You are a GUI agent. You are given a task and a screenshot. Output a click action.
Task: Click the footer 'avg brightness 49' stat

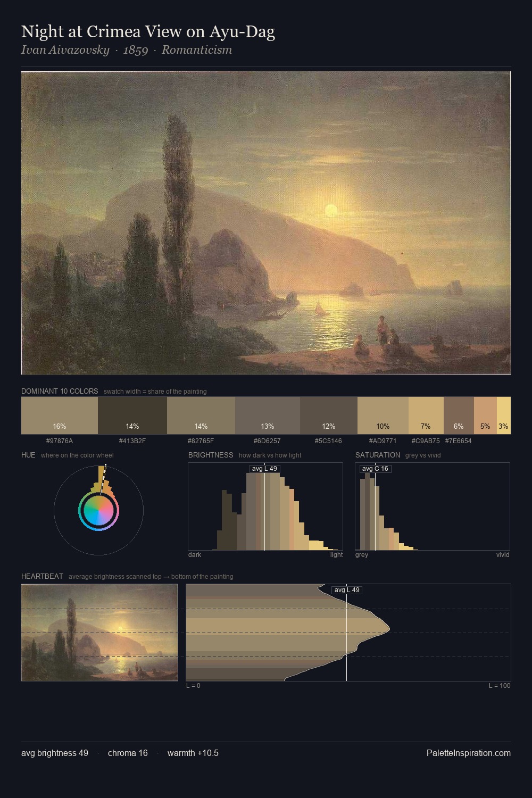click(x=55, y=753)
